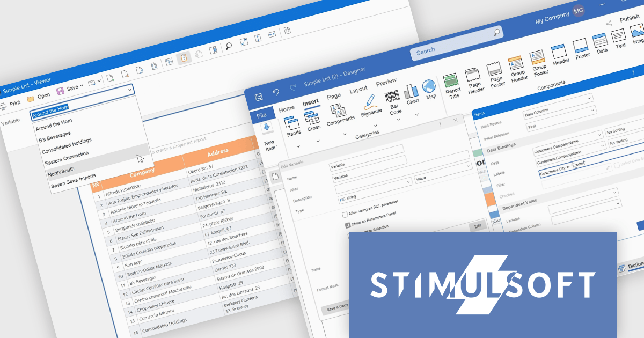Select Eastern Connection in the dropdown list

[67, 157]
